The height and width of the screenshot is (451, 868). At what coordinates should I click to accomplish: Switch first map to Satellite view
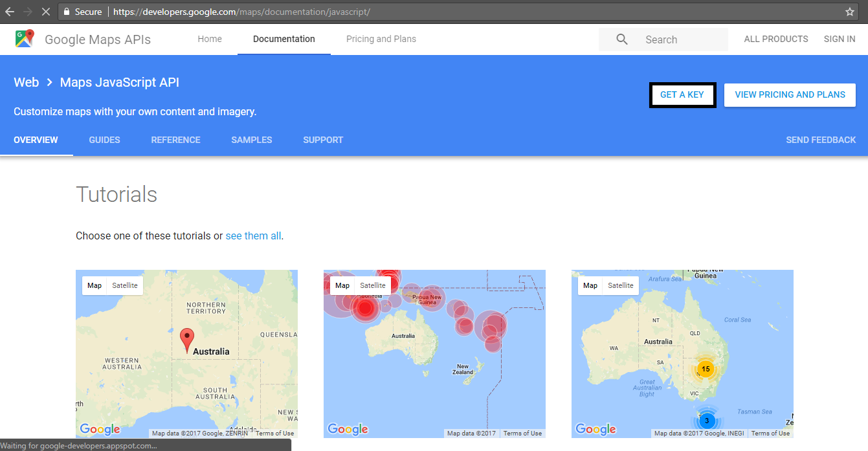(x=125, y=285)
